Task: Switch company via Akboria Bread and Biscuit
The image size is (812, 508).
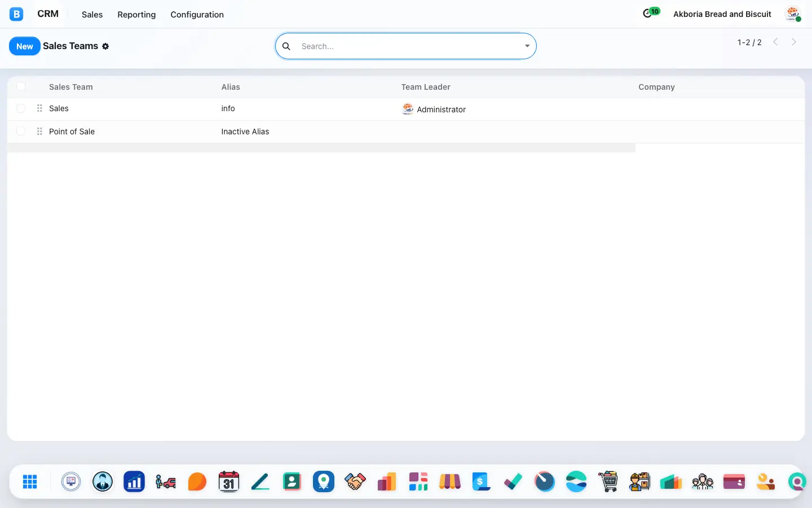Action: (722, 14)
